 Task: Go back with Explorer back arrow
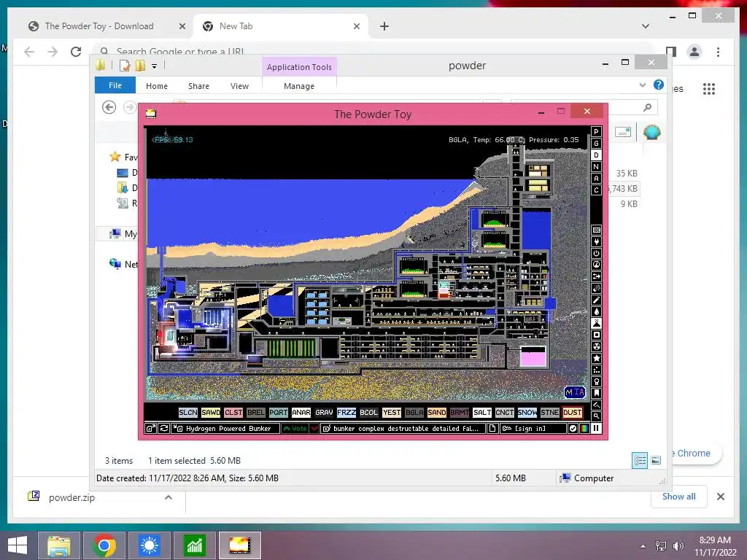[x=109, y=107]
